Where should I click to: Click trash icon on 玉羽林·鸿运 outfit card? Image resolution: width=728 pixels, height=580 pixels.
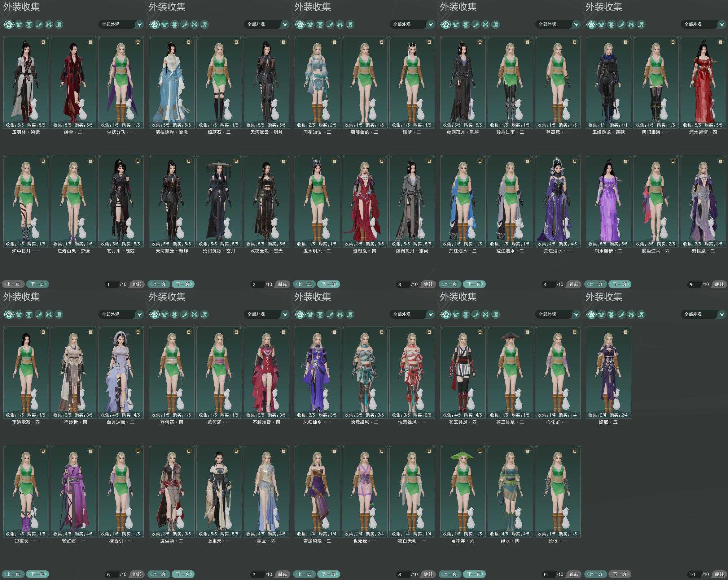(x=43, y=42)
